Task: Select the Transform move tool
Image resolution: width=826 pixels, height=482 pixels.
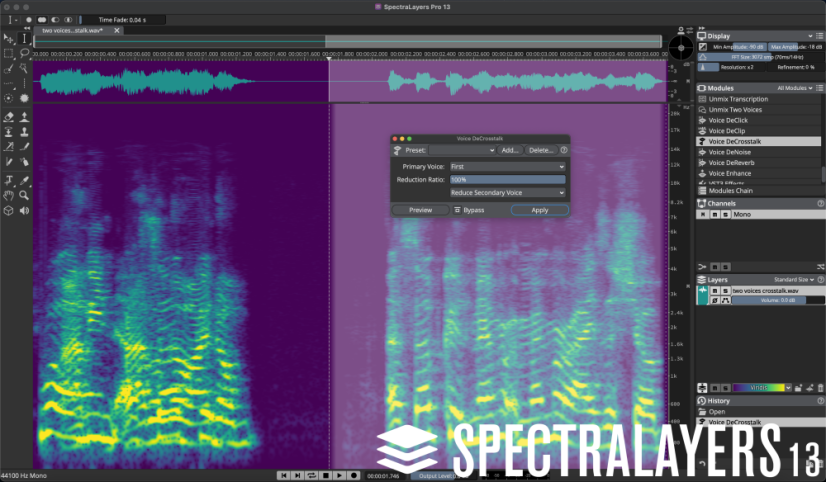Action: [x=8, y=38]
